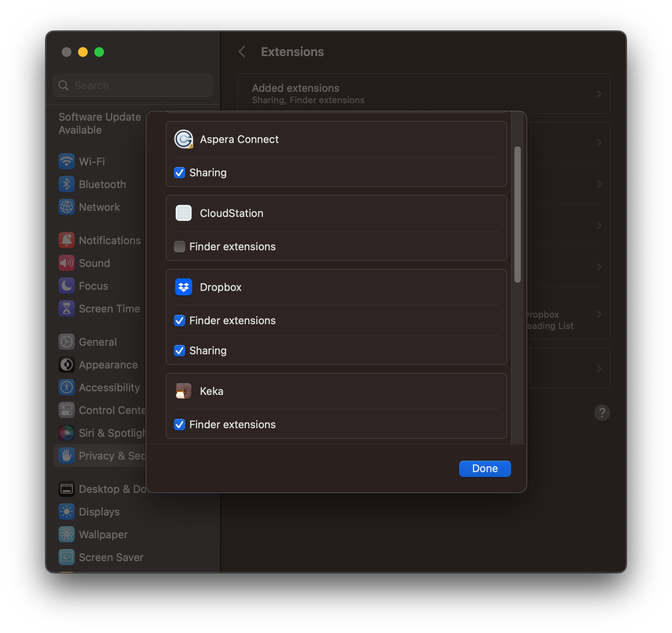672x633 pixels.
Task: Open the Added extensions row
Action: tap(423, 93)
